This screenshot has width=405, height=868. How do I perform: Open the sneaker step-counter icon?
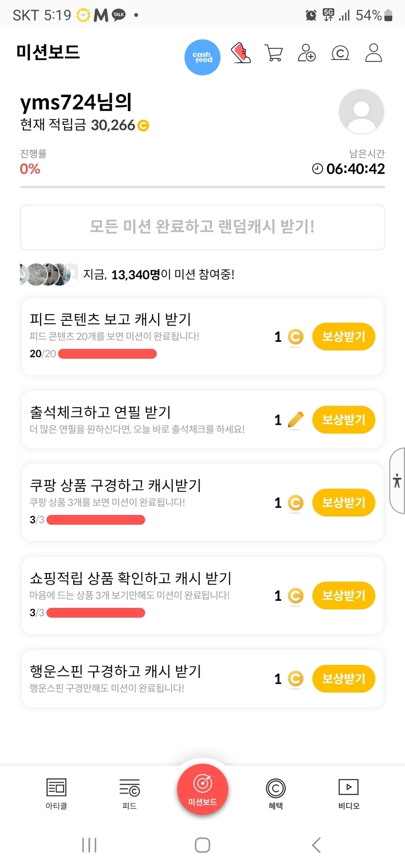click(241, 53)
